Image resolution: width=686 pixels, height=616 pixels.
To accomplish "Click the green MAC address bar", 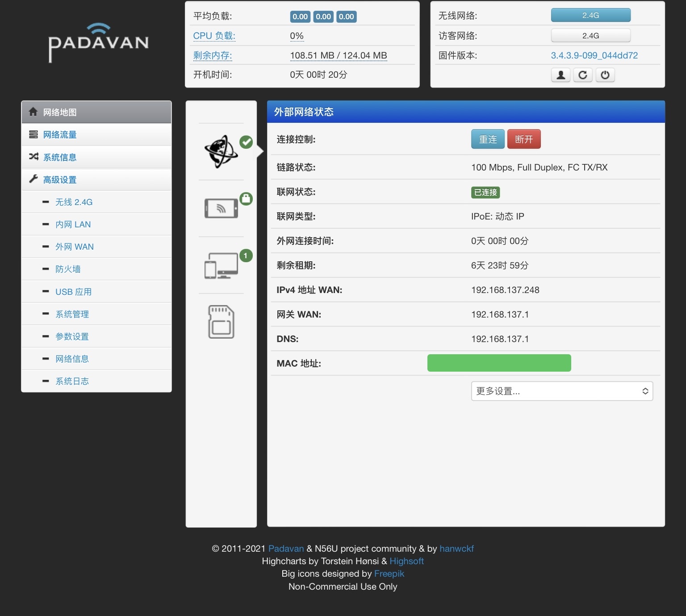I will [499, 363].
